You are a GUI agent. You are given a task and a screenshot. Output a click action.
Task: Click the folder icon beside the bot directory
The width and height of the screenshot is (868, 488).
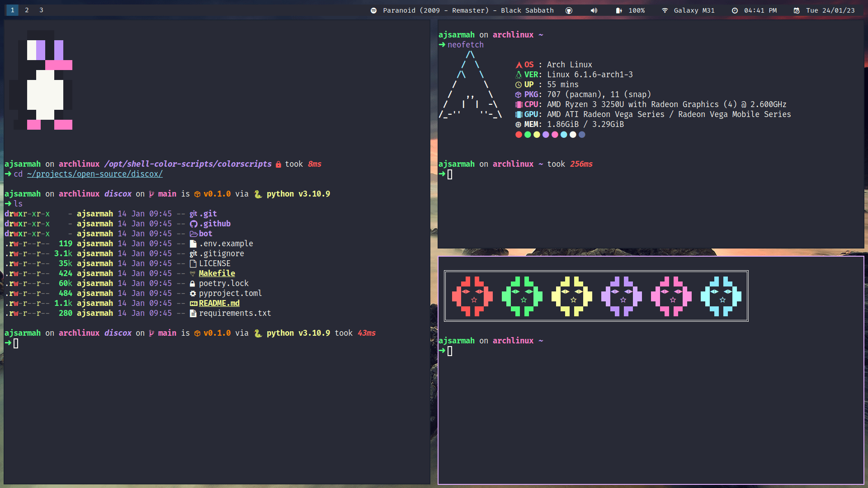coord(193,234)
